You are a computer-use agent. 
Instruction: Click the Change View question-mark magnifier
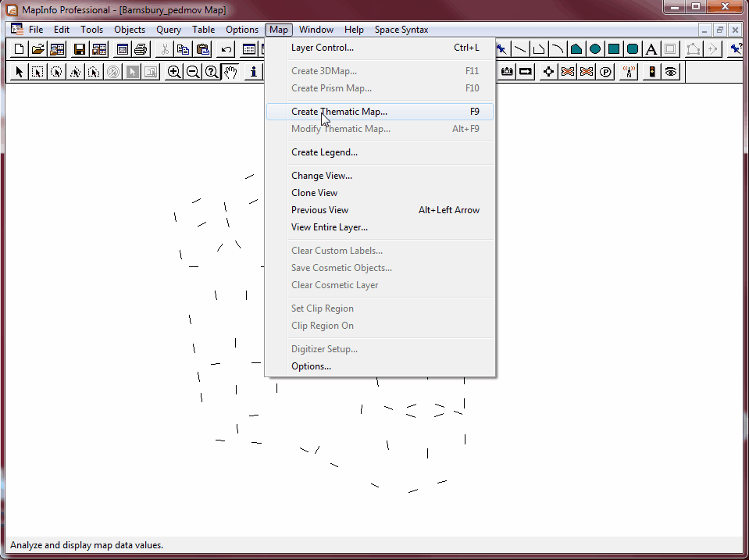point(212,72)
